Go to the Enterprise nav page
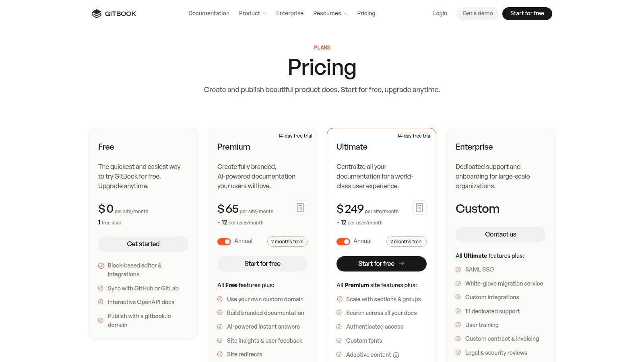Screen dimensions: 644x362 click(290, 13)
